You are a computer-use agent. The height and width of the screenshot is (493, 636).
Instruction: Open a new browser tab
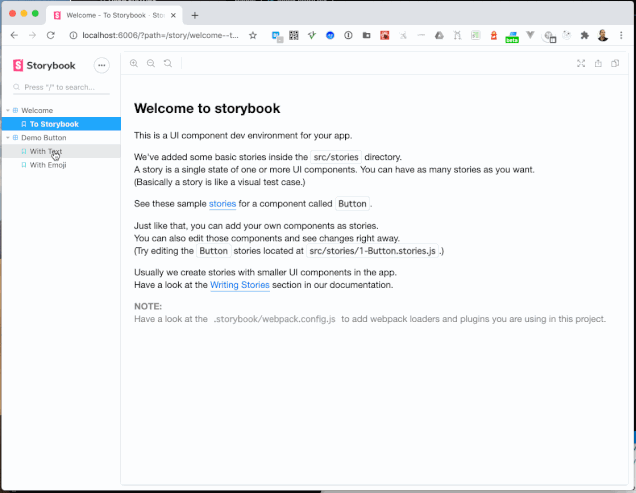195,15
